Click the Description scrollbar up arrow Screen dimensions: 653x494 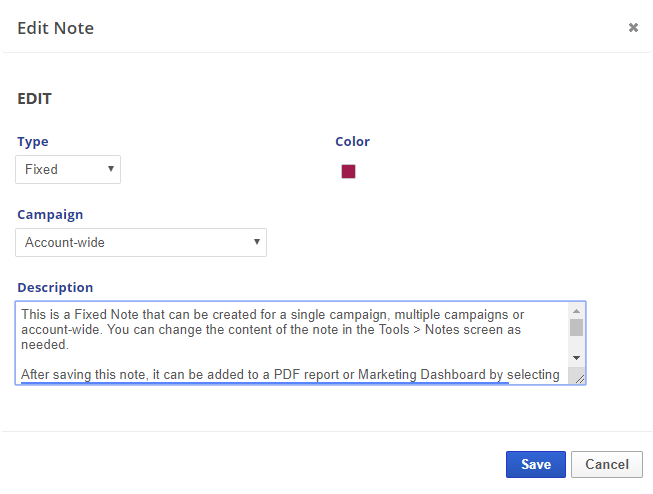[x=576, y=311]
